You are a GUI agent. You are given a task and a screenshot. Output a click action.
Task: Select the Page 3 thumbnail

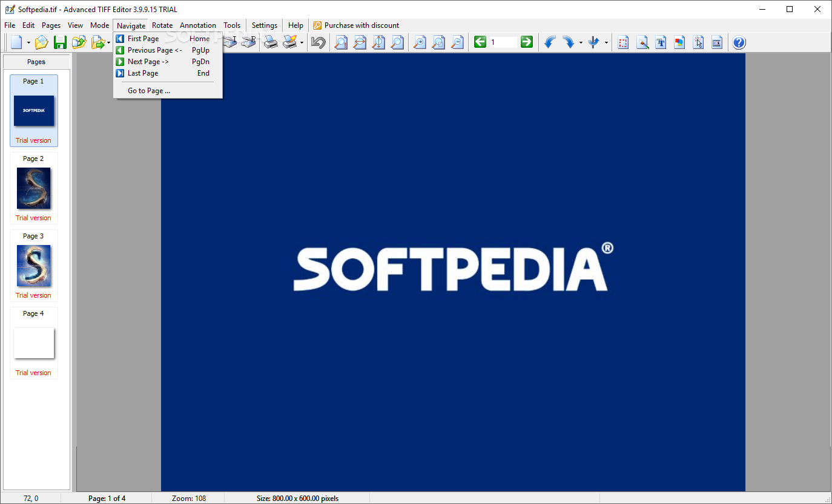(x=34, y=266)
